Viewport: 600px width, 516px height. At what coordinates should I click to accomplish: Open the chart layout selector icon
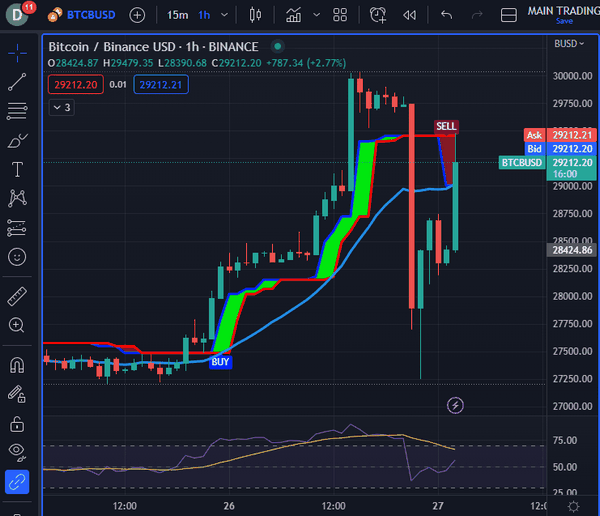(x=509, y=15)
